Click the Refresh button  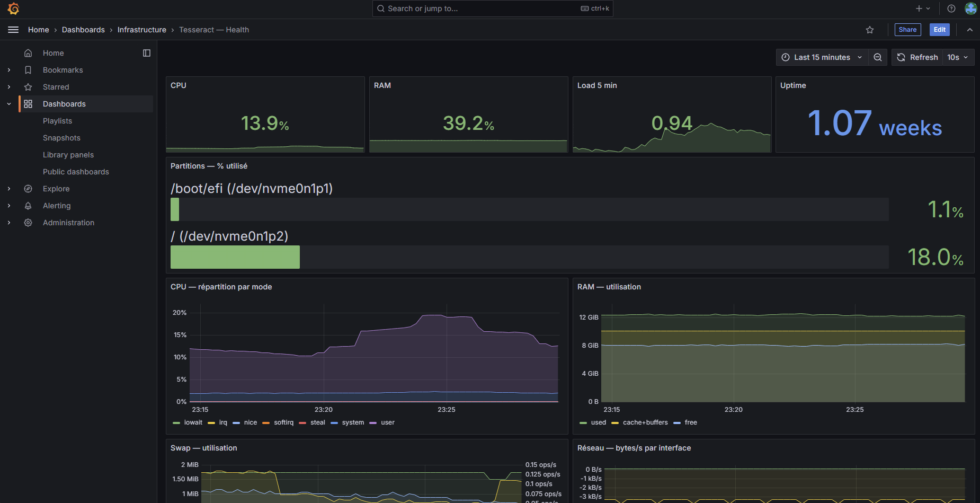coord(917,57)
